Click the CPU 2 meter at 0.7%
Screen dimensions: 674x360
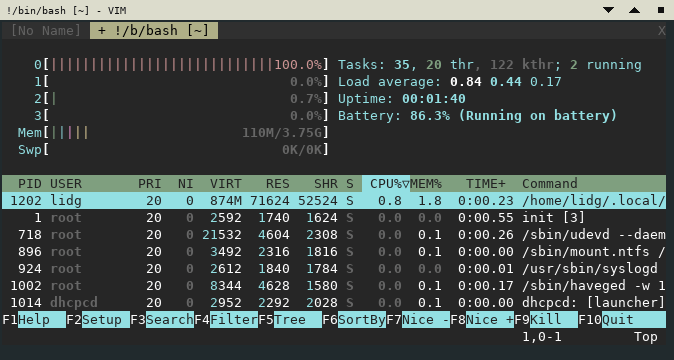(x=181, y=99)
